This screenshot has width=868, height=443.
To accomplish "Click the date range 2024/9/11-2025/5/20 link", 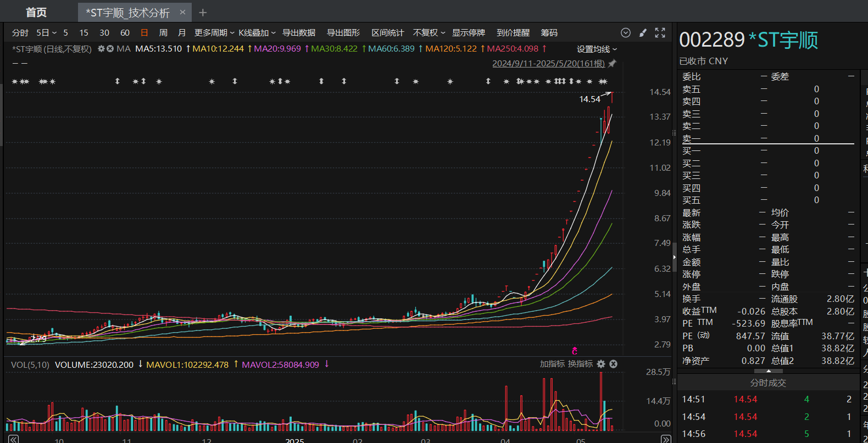I will pyautogui.click(x=548, y=64).
